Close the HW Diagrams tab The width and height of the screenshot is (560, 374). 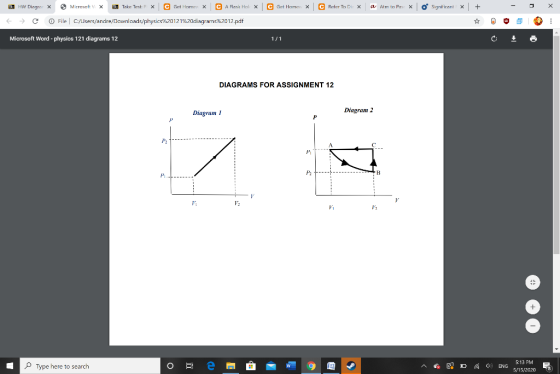pos(49,6)
